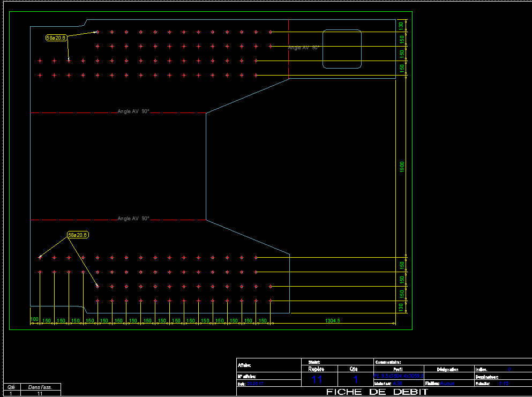532x397 pixels.
Task: Click the "FICHE DE DEBIT" title text
Action: tap(376, 391)
